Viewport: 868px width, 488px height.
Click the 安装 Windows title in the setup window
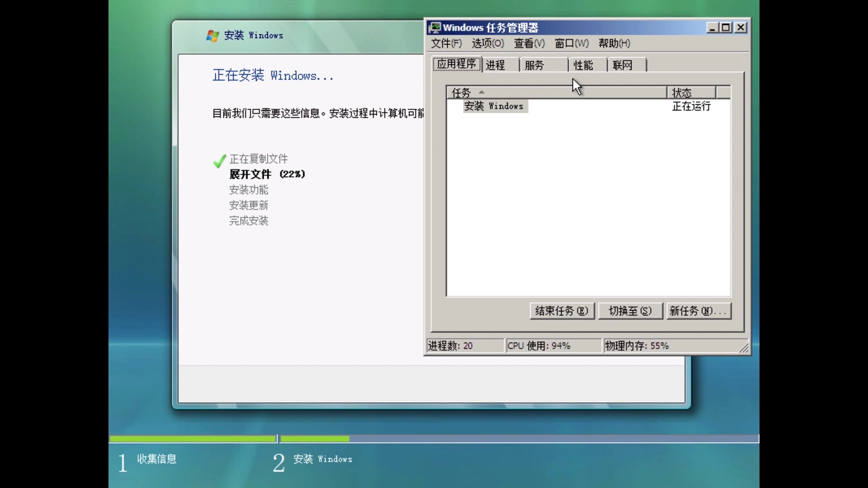[x=254, y=35]
